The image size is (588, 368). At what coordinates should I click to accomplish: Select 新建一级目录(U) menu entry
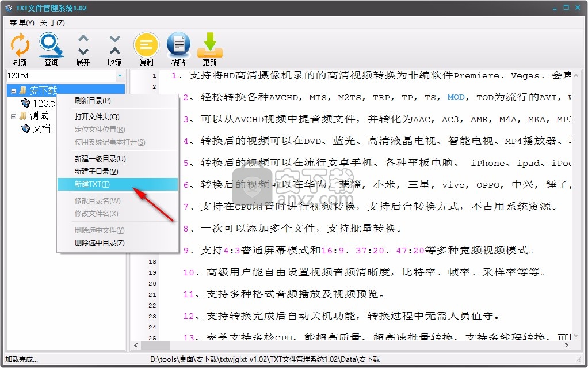118,159
